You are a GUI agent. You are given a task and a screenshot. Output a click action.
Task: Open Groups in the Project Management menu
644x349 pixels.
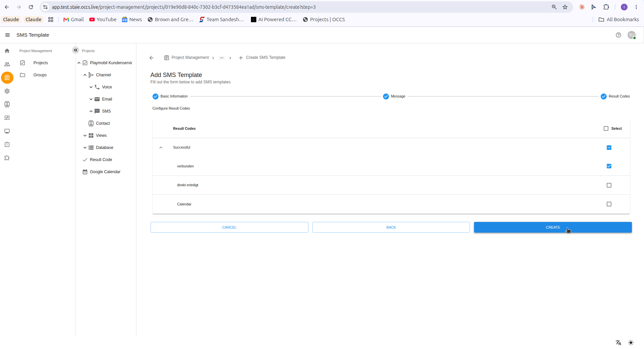[x=40, y=75]
